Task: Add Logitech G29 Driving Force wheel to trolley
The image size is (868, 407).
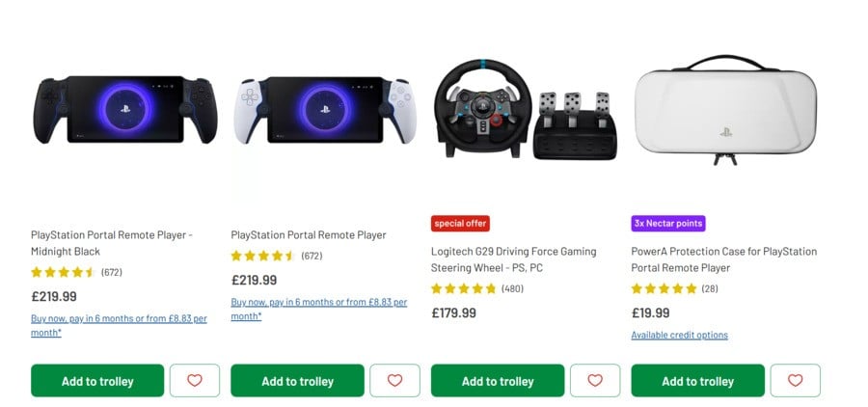Action: tap(498, 380)
